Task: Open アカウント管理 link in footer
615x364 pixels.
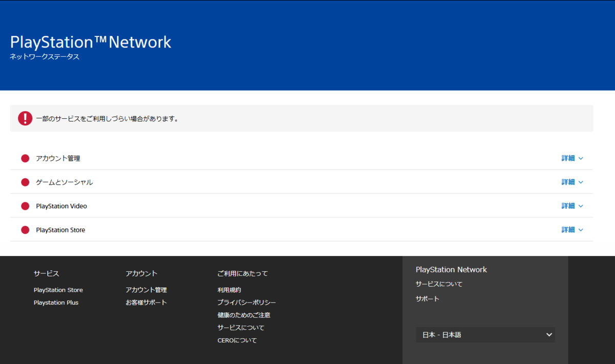Action: point(146,290)
